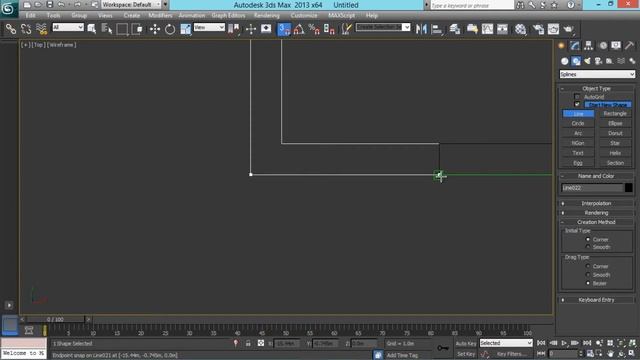Switch to the Display command panel tab

pyautogui.click(x=616, y=45)
